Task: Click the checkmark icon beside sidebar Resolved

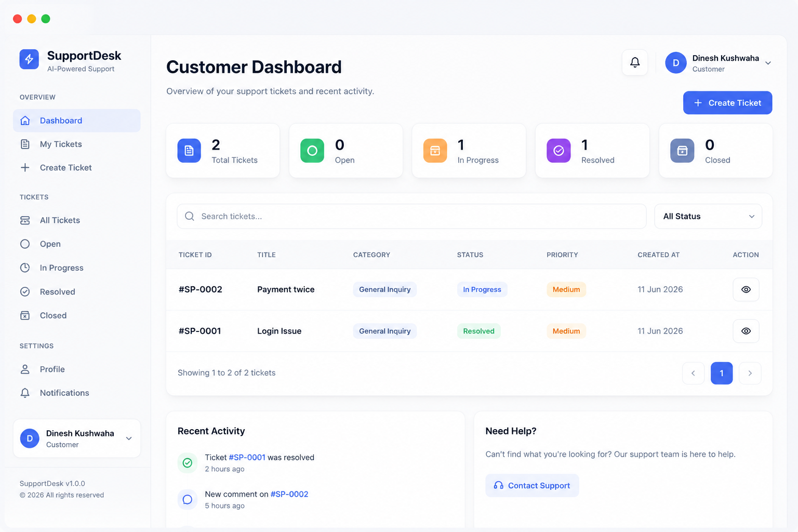Action: 25,292
